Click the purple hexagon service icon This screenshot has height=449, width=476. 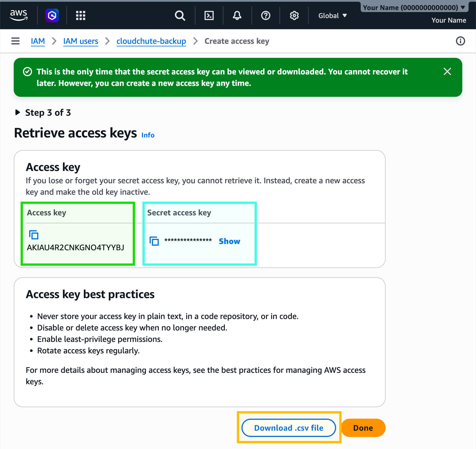tap(52, 15)
